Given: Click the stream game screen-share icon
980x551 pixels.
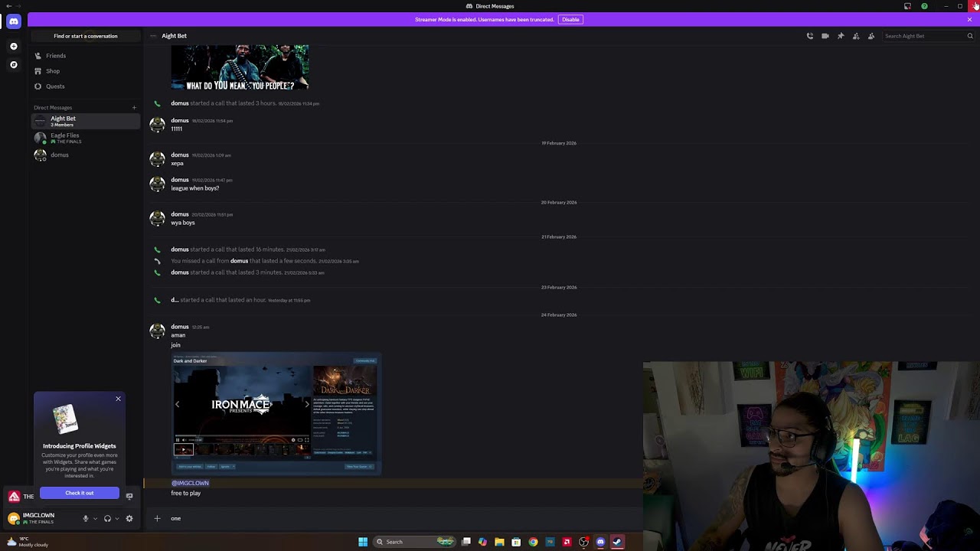Looking at the screenshot, I should (x=129, y=496).
